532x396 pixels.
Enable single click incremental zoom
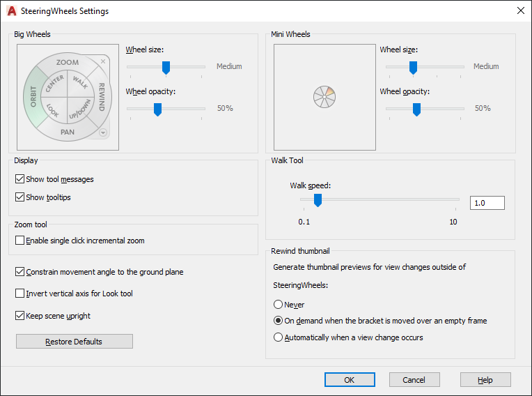point(19,241)
